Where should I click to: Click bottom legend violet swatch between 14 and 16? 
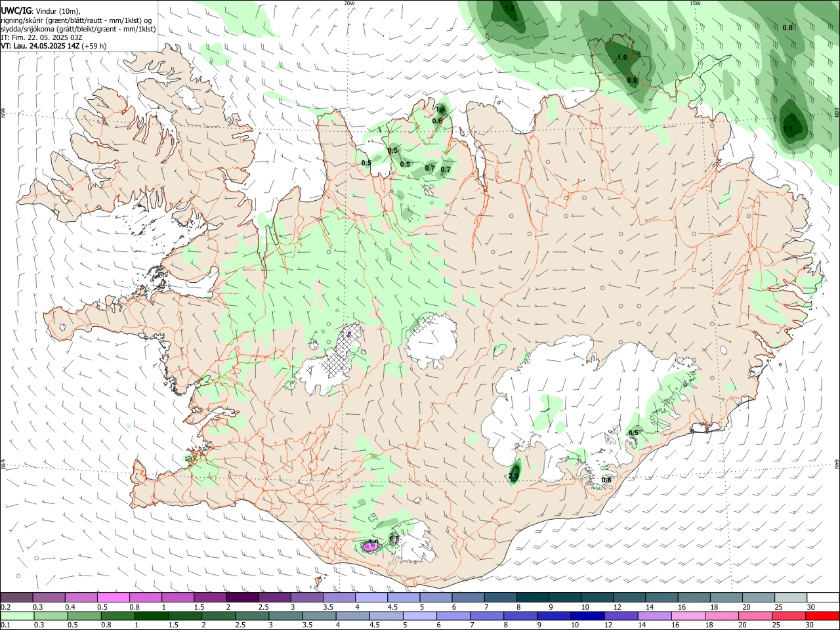click(x=654, y=616)
